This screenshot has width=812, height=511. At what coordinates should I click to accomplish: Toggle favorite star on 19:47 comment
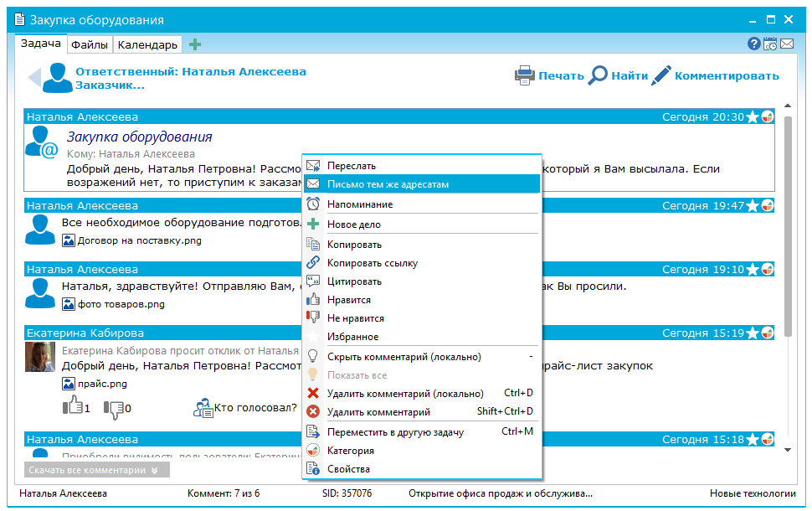[x=753, y=205]
